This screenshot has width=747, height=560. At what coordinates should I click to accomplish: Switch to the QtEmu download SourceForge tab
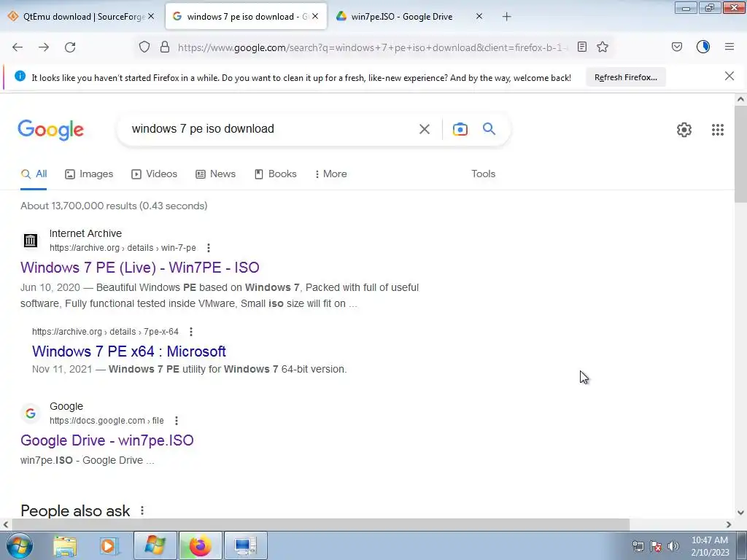click(80, 17)
